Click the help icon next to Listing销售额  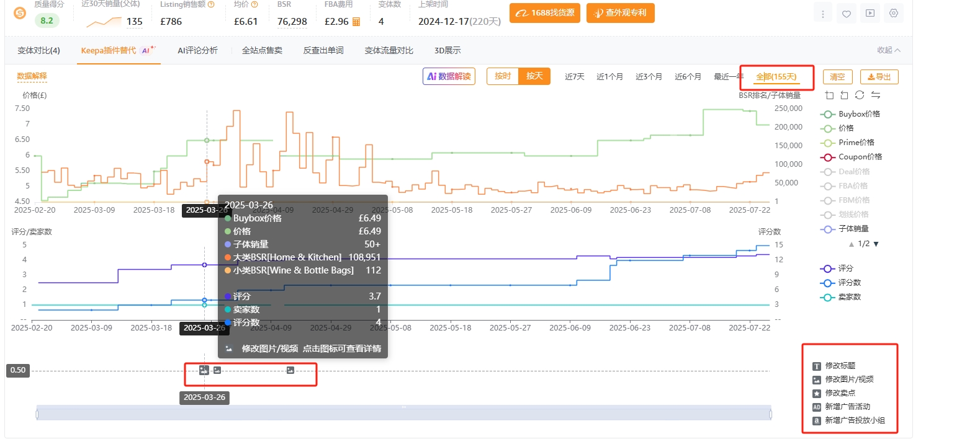[x=211, y=4]
